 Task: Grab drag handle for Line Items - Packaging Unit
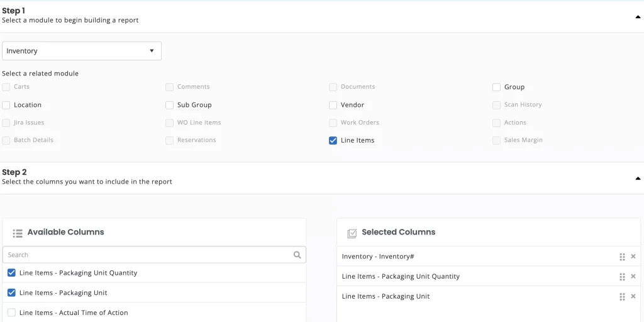click(622, 297)
